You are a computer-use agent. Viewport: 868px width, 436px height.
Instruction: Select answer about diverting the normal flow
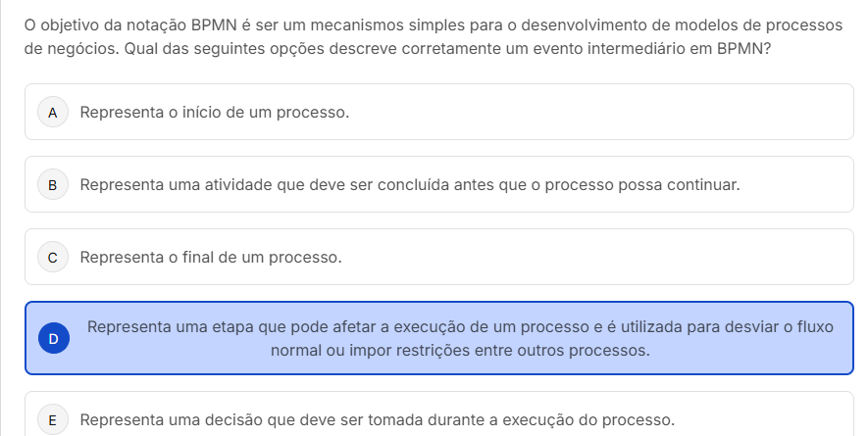click(460, 327)
